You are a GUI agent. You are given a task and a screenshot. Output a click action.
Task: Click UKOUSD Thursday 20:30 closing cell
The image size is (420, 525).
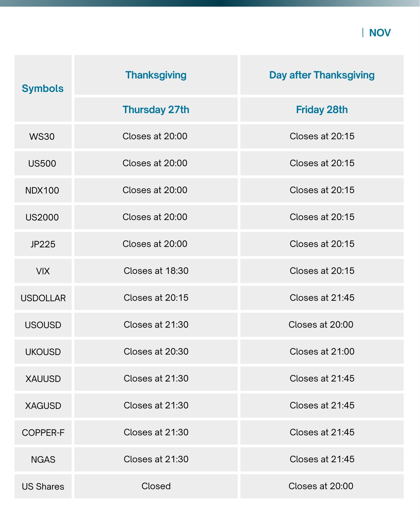[156, 351]
